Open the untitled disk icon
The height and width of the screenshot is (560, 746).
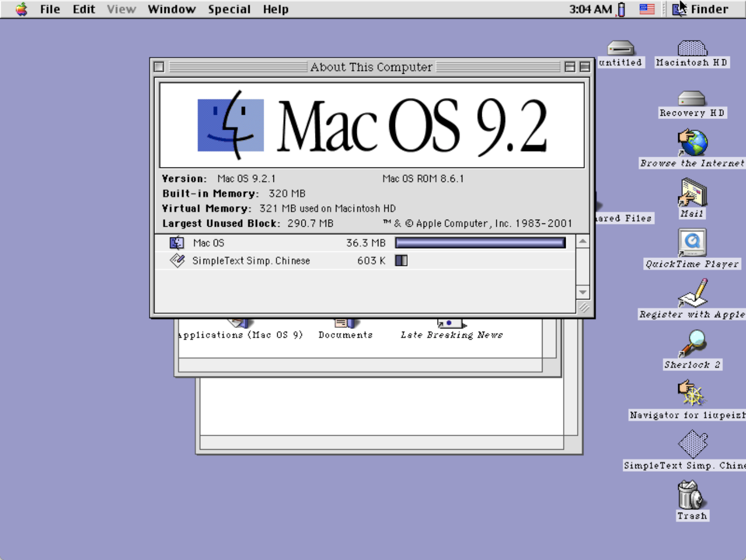point(620,47)
